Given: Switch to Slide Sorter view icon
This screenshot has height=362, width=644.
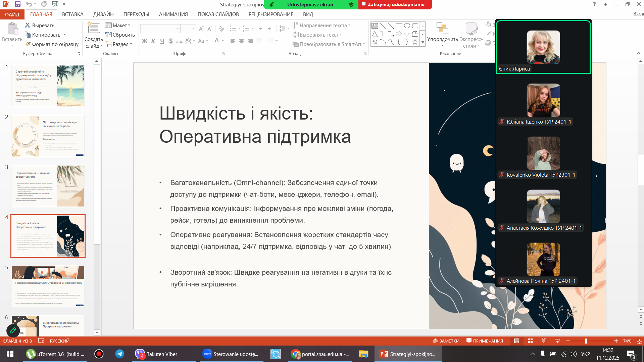Looking at the screenshot, I should (530, 341).
